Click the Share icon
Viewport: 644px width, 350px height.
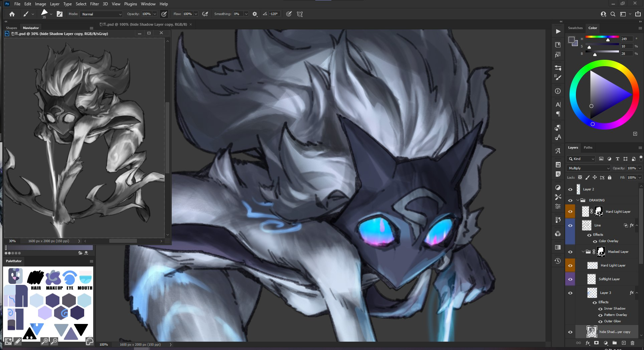pos(638,14)
